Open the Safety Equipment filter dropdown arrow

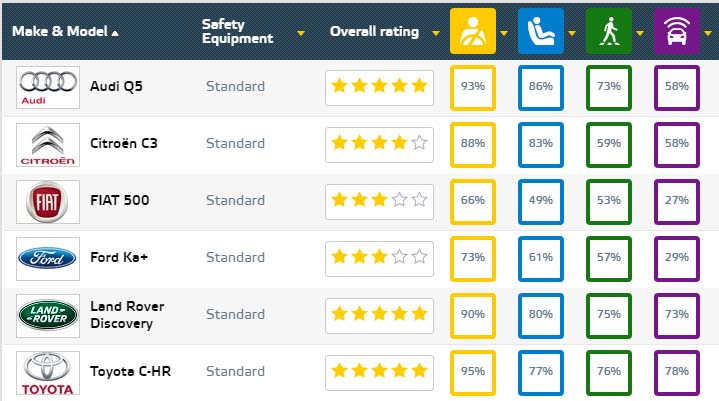[301, 32]
